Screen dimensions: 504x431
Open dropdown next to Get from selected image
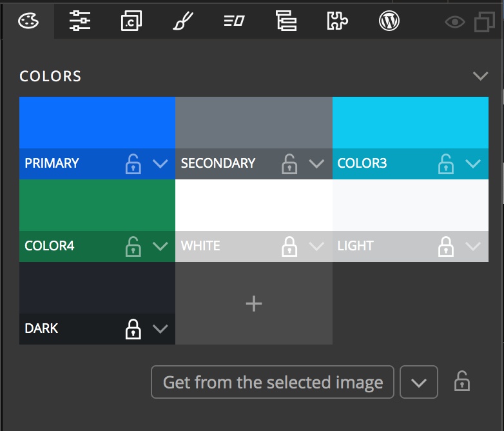(419, 382)
